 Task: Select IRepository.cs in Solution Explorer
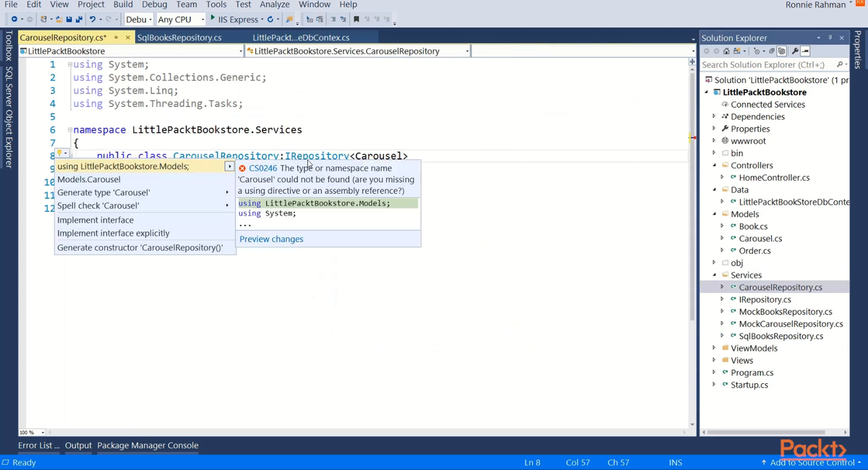765,299
